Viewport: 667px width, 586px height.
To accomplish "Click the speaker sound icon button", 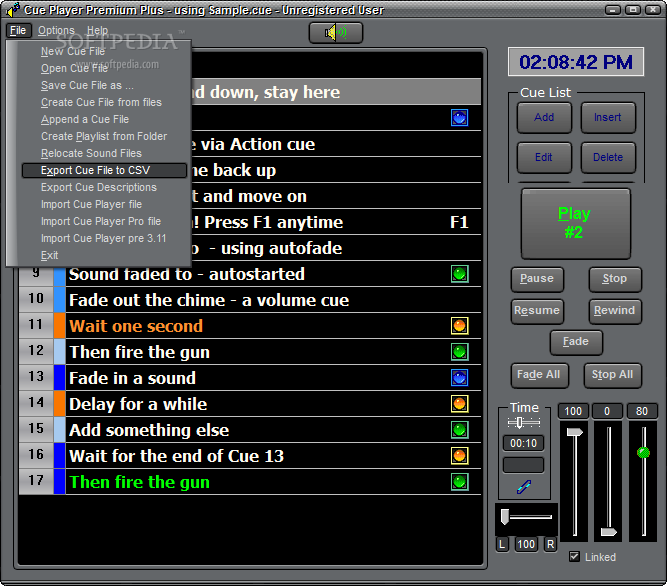I will pos(336,33).
